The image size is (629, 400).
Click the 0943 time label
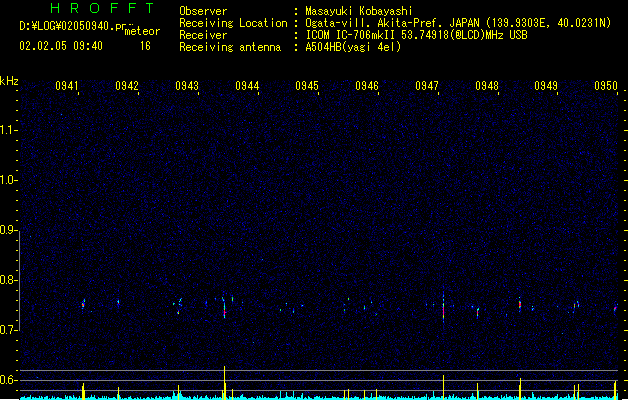pyautogui.click(x=187, y=86)
